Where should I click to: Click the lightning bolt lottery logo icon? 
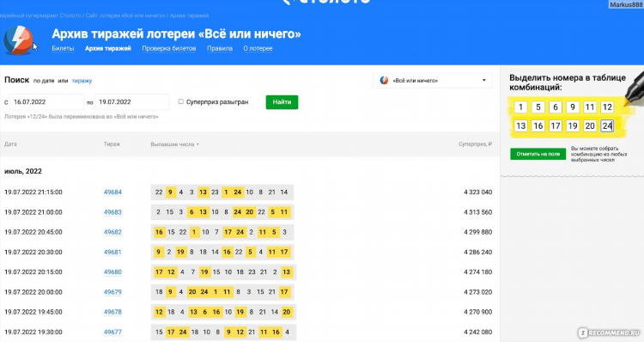(x=18, y=40)
